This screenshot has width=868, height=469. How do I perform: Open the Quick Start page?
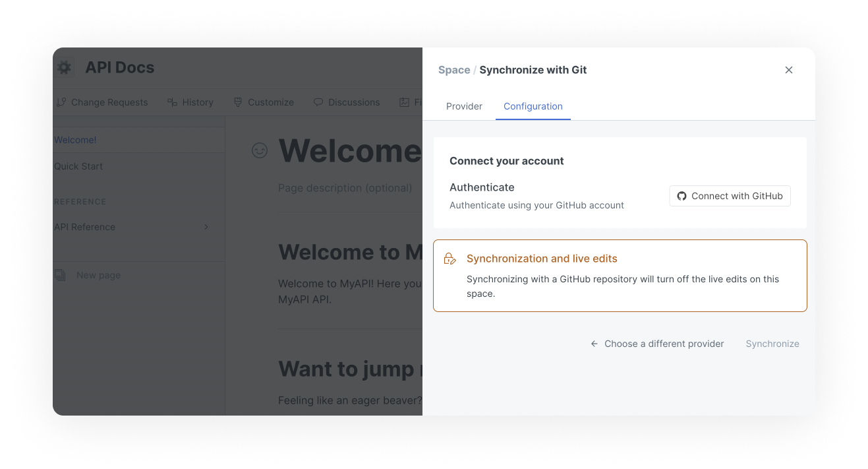(x=78, y=166)
